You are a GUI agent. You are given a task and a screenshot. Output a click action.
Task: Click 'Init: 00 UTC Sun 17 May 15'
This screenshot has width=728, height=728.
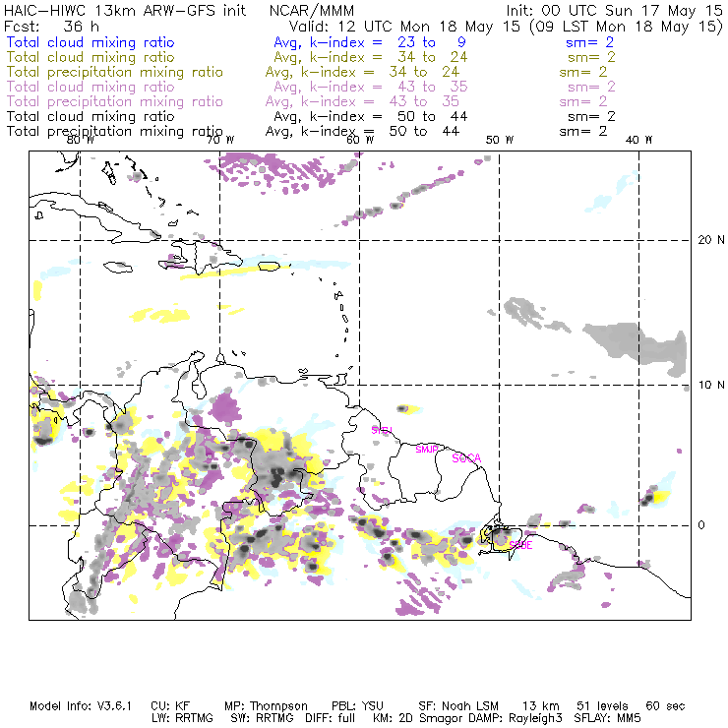coord(614,11)
